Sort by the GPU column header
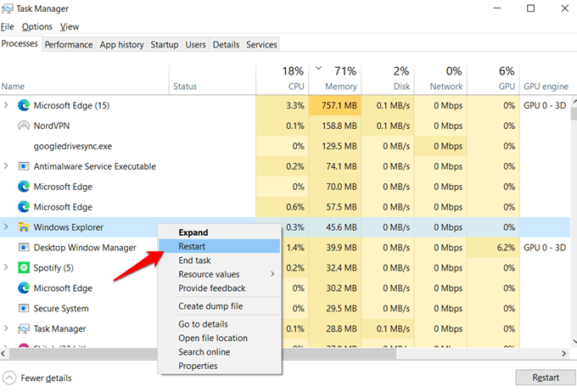The image size is (577, 392). tap(494, 79)
